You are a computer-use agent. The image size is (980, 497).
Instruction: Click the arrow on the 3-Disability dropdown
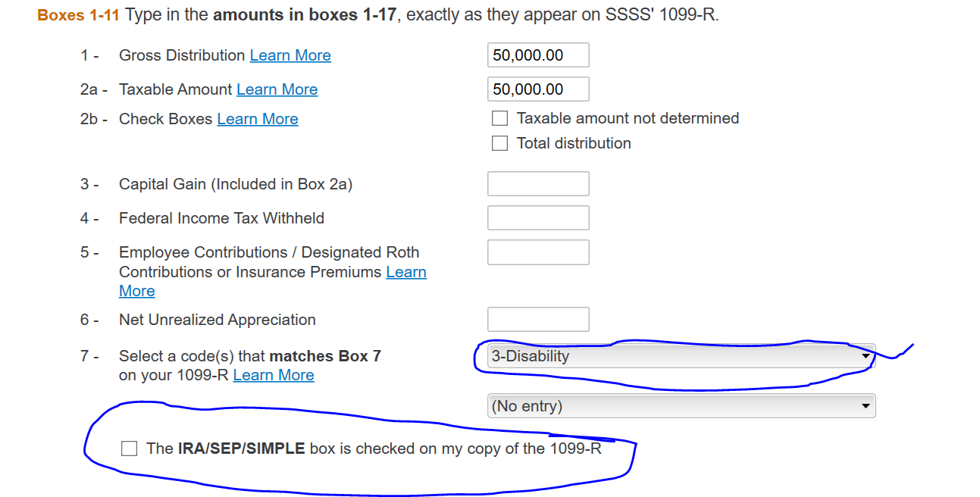[866, 356]
